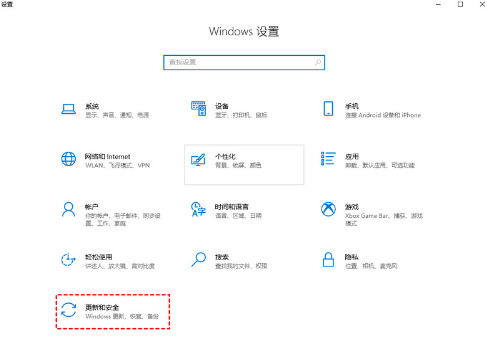
Task: Select the 系统 (System) title
Action: click(92, 106)
